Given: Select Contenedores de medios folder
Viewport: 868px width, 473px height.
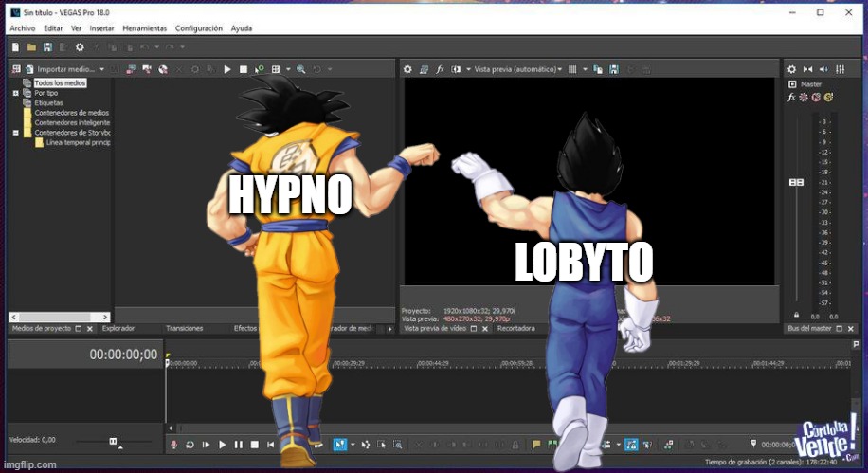Looking at the screenshot, I should [71, 113].
